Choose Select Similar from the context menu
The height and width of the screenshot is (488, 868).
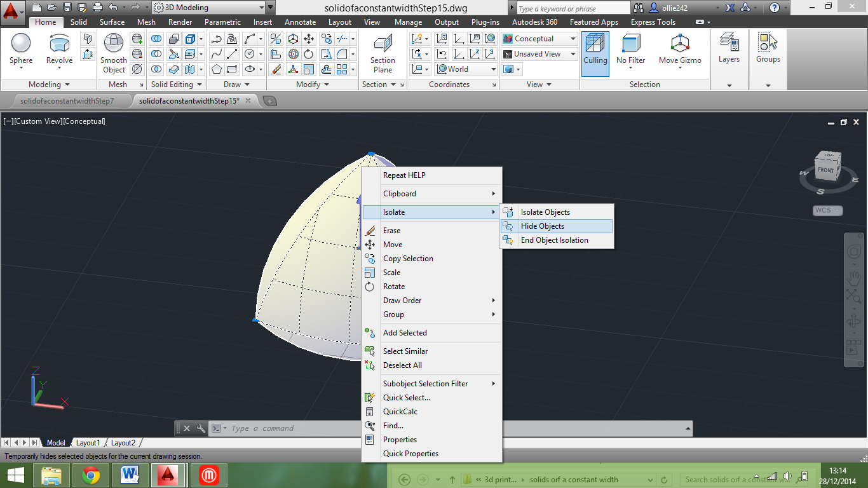(431, 351)
